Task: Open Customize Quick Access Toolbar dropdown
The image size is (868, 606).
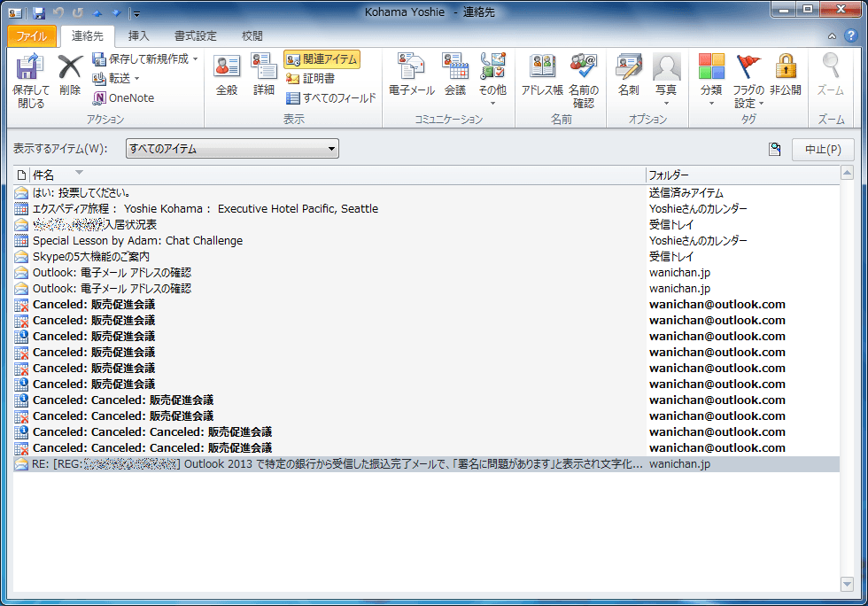Action: click(136, 13)
